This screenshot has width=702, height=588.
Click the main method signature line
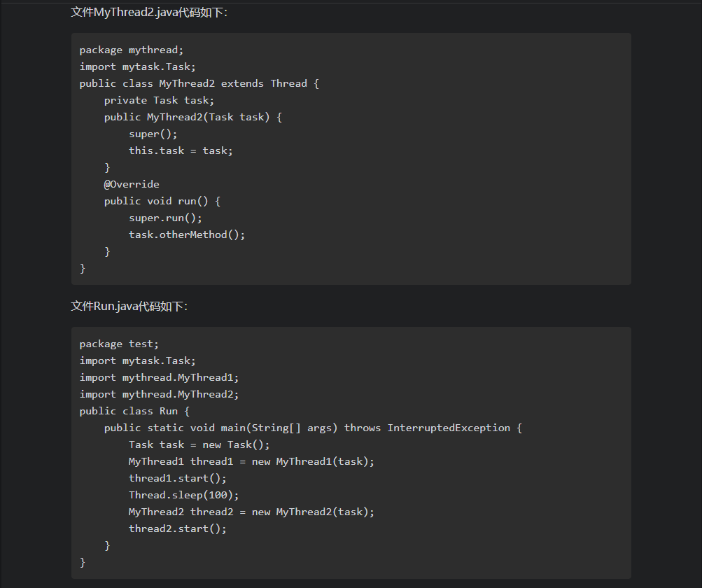pos(313,428)
